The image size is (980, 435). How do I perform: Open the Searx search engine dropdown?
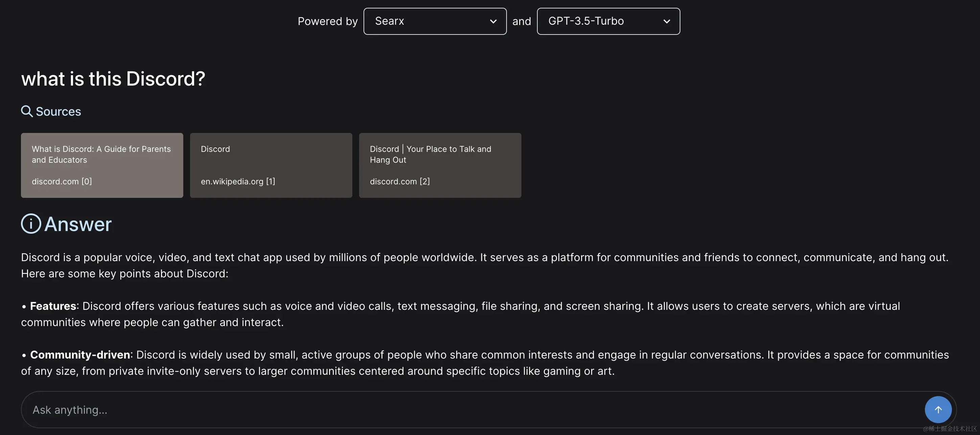click(435, 21)
